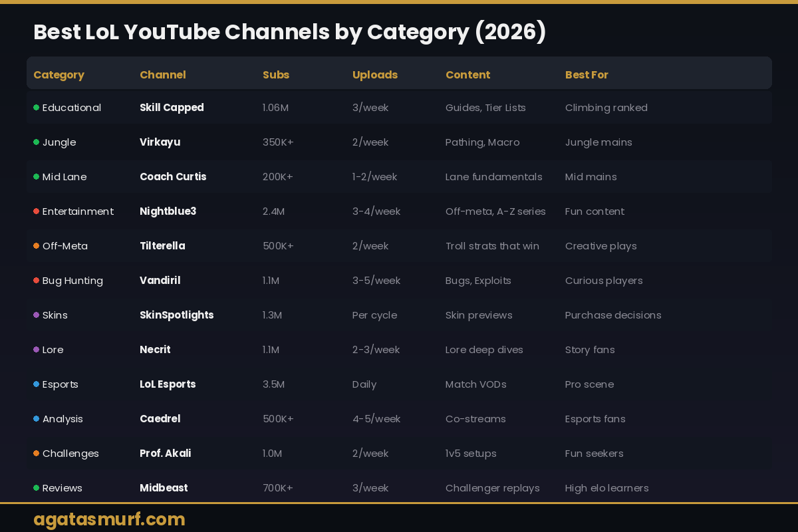
Task: Click the Educational category cell
Action: 67,108
